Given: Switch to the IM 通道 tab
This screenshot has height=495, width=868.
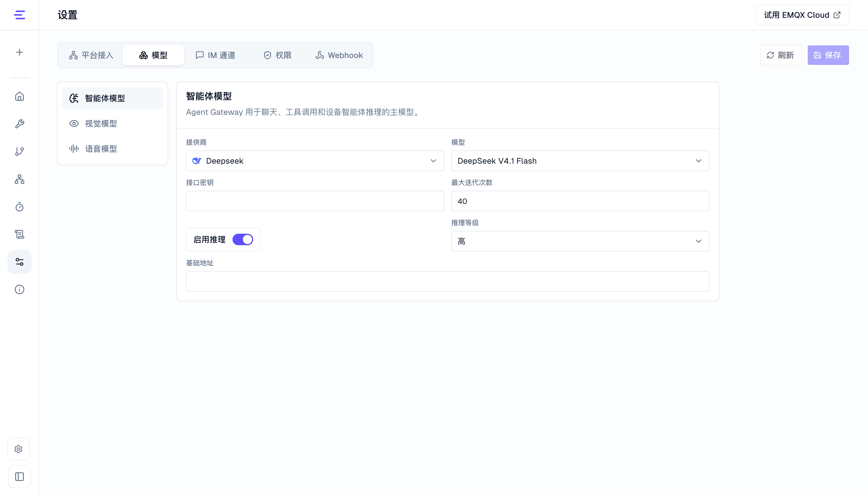Looking at the screenshot, I should 216,55.
